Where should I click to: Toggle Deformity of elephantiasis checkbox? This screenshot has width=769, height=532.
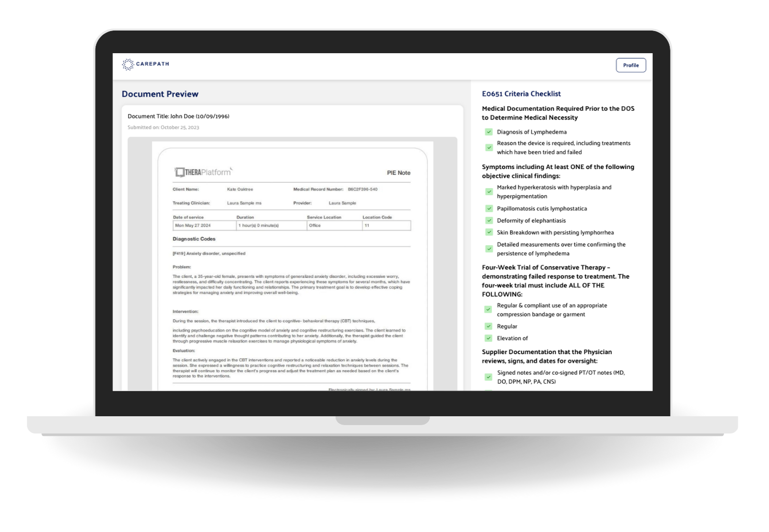489,221
